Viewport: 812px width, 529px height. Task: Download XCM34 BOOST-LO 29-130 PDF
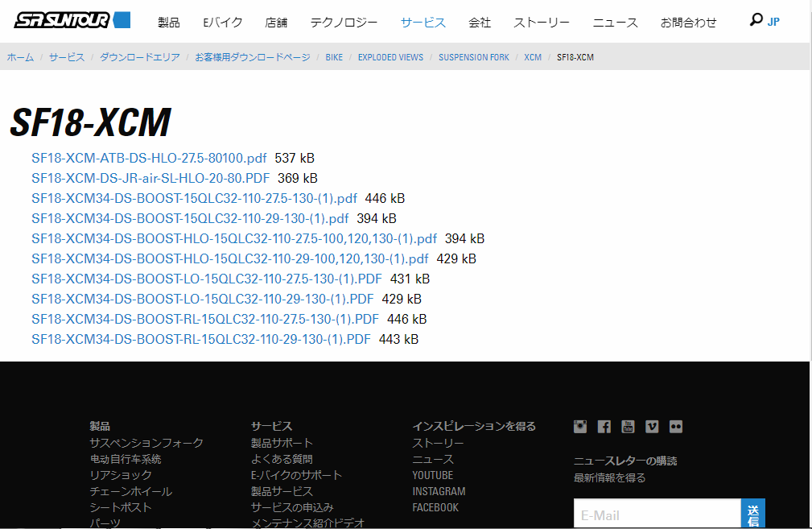203,300
